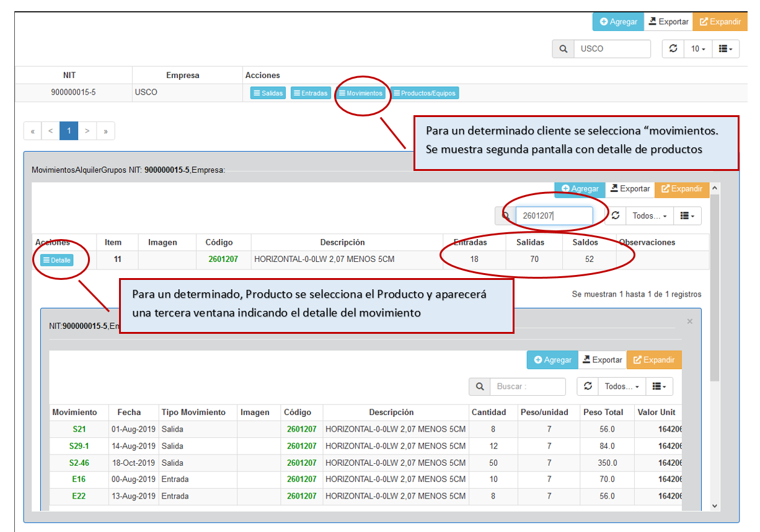The height and width of the screenshot is (532, 760).
Task: Open the page size 10 dropdown
Action: [699, 49]
